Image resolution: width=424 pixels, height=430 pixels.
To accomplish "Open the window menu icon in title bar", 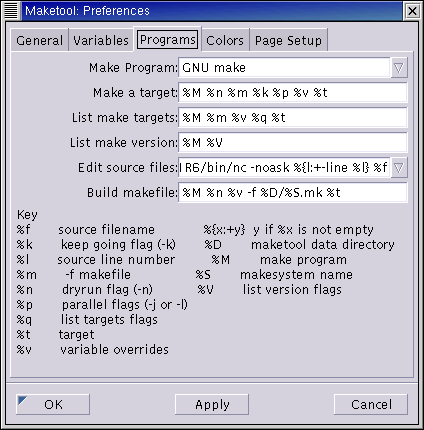I will click(x=11, y=11).
